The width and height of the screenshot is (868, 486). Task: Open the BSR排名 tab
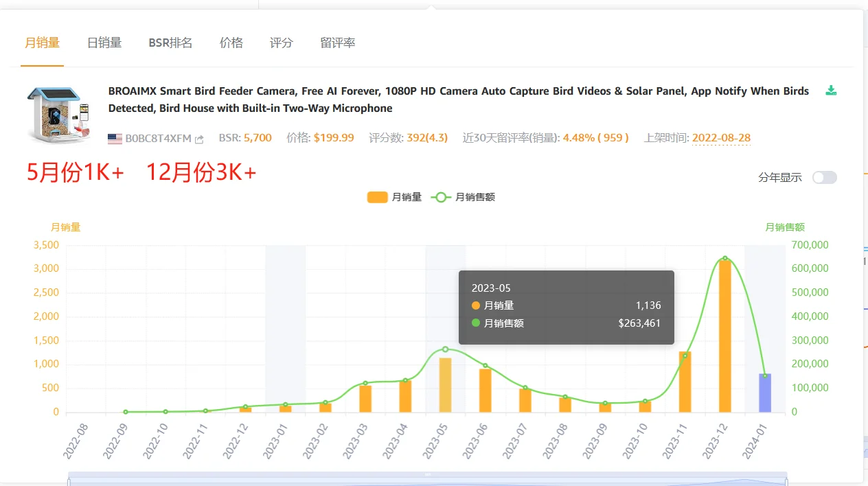(170, 43)
